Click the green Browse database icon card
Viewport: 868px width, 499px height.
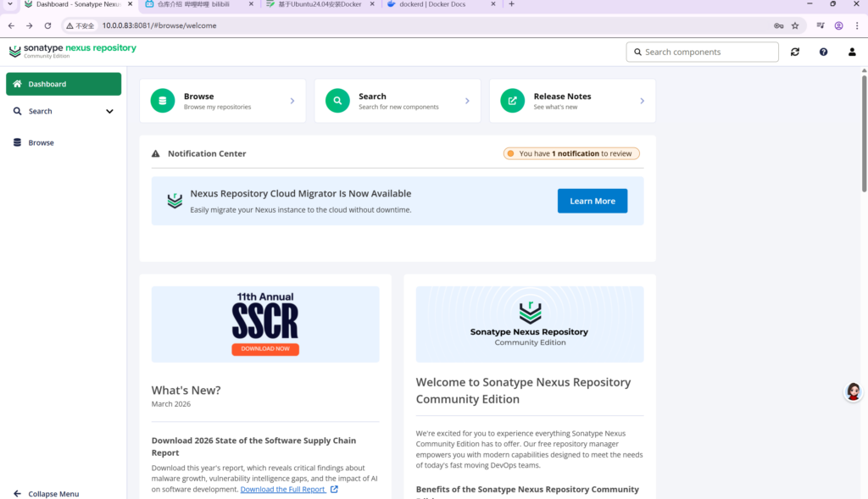point(163,101)
